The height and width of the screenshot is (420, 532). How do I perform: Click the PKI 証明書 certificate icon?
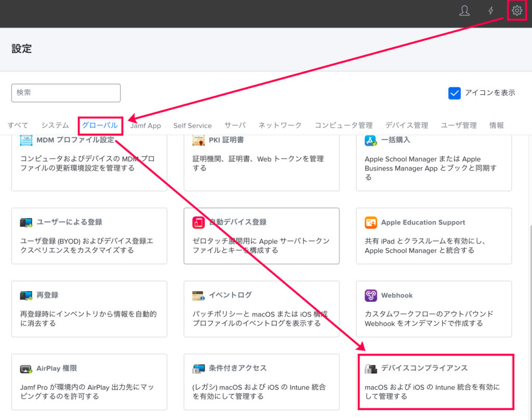coord(198,140)
